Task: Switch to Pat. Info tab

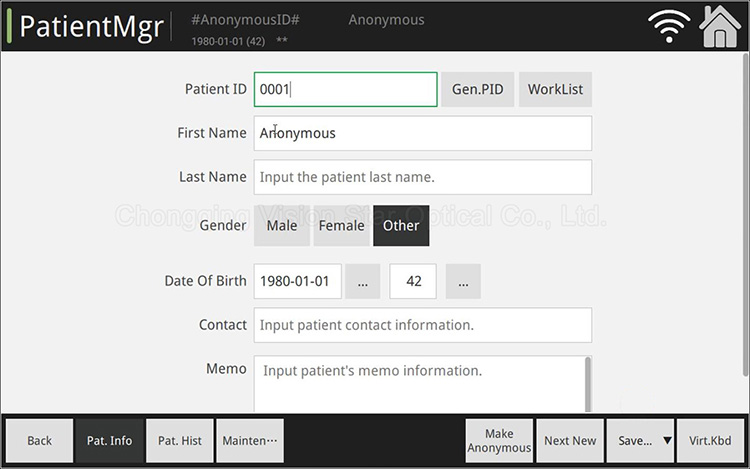Action: pos(109,441)
